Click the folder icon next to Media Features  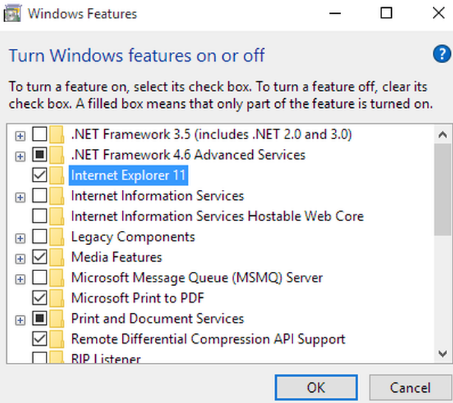(57, 257)
